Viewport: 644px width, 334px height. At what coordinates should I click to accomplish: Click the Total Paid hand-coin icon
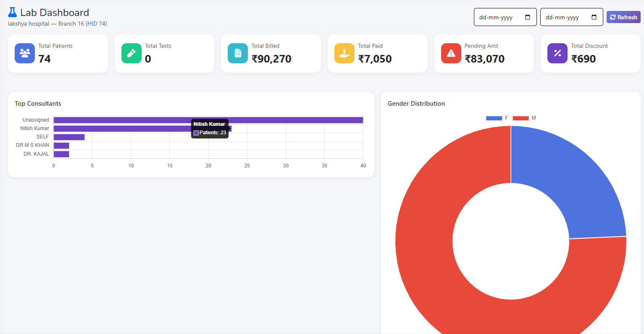click(344, 53)
